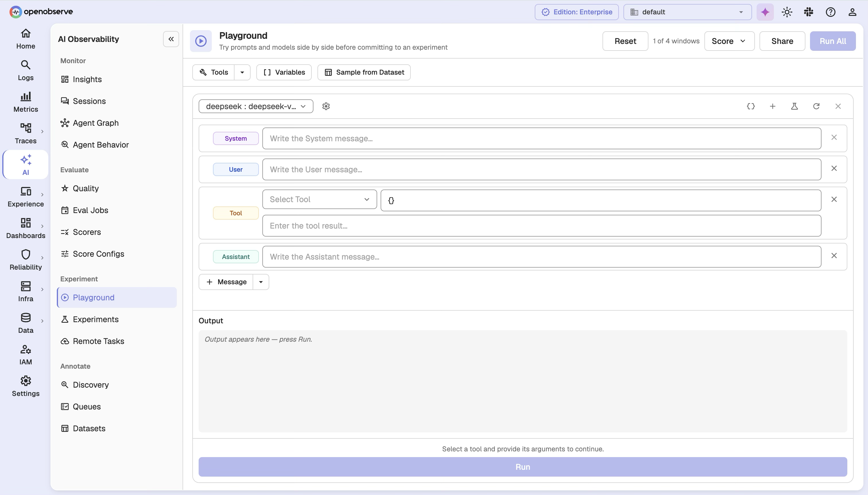Click the Reset button
The height and width of the screenshot is (495, 868).
625,41
